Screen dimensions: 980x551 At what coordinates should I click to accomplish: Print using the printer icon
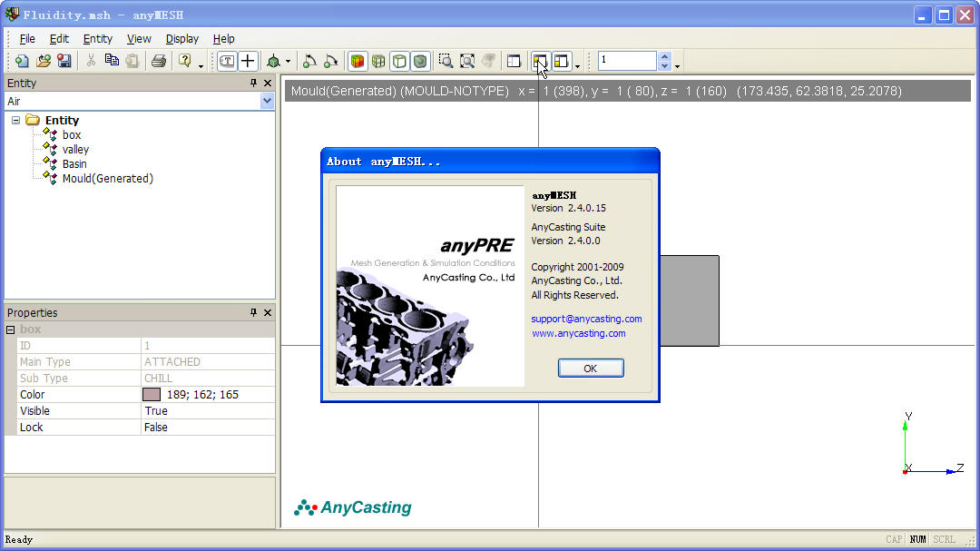[159, 61]
